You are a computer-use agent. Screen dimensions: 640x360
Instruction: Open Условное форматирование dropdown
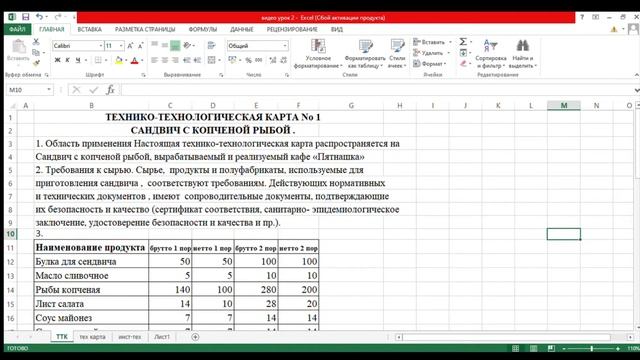(x=318, y=54)
